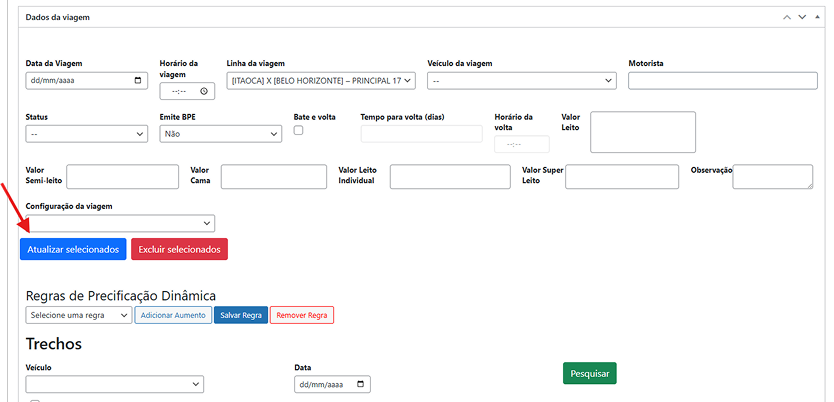Expand the Veículo da viagem dropdown
This screenshot has width=834, height=402.
click(x=521, y=81)
